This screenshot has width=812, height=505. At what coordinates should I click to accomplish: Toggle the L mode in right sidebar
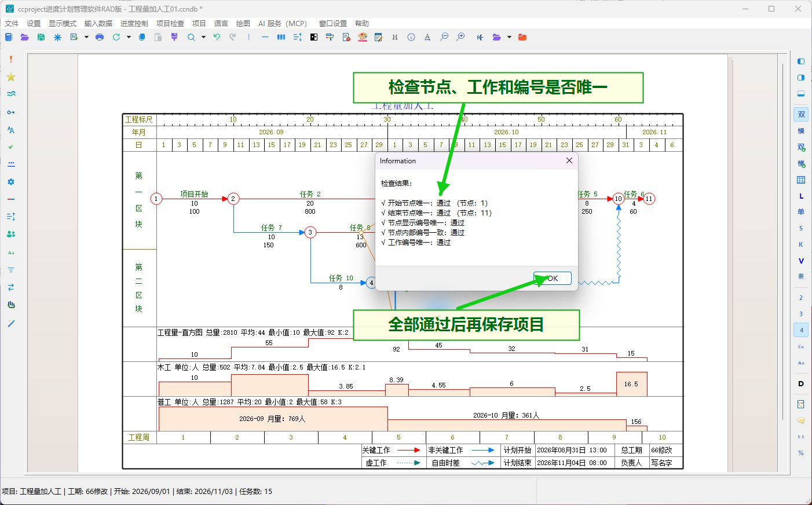801,196
